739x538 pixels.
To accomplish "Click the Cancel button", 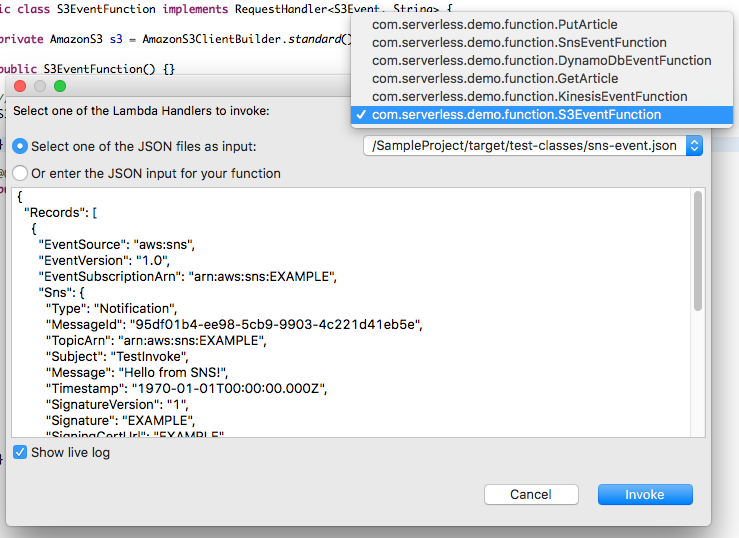I will click(x=531, y=494).
